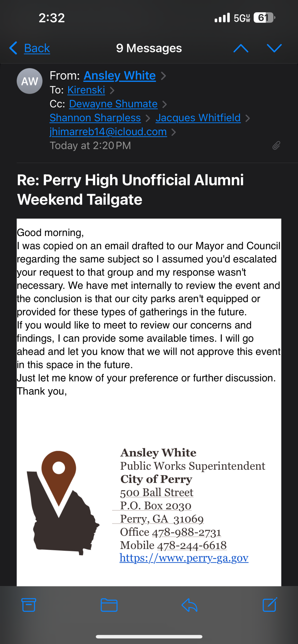This screenshot has height=644, width=298.
Task: Open Shannon Sharpless contact
Action: [x=95, y=118]
